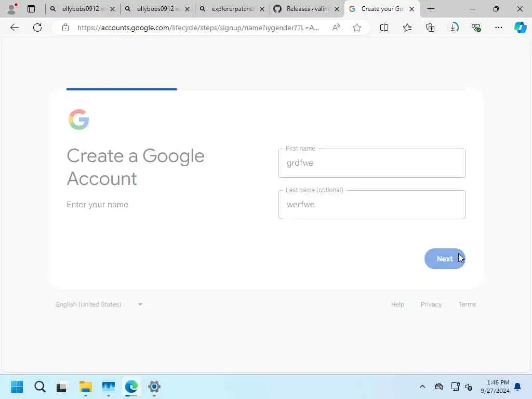Image resolution: width=532 pixels, height=399 pixels.
Task: Close the GitHub Releases tab
Action: tap(337, 9)
